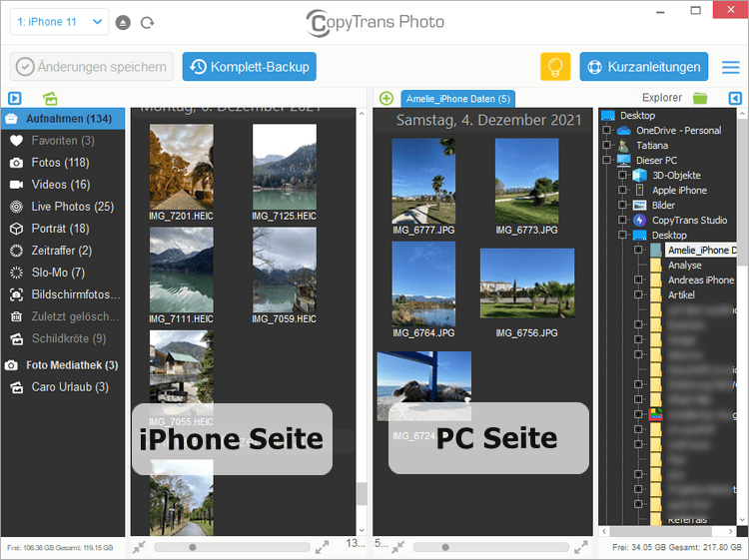The height and width of the screenshot is (560, 749).
Task: Open Kurzanleitungen guides
Action: [x=644, y=67]
